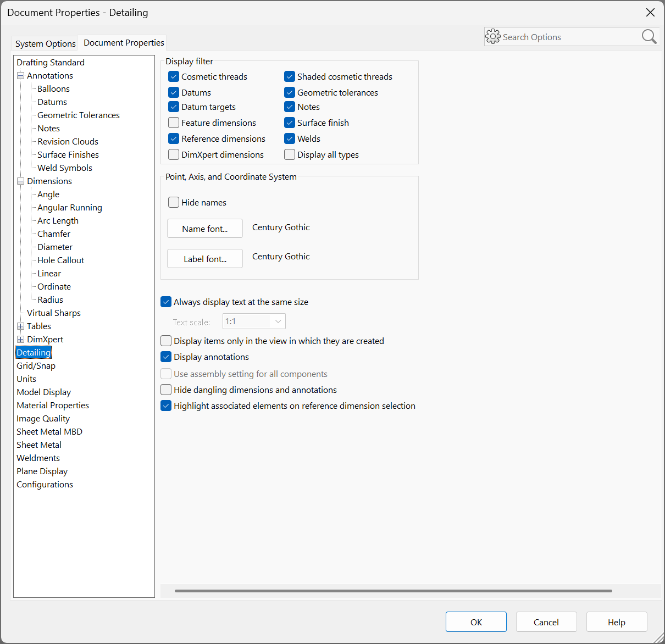665x644 pixels.
Task: Toggle Datum targets checkbox
Action: tap(174, 107)
